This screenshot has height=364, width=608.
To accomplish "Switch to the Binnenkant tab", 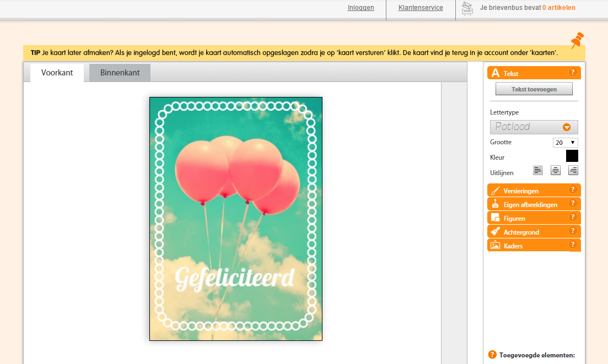I will click(120, 73).
